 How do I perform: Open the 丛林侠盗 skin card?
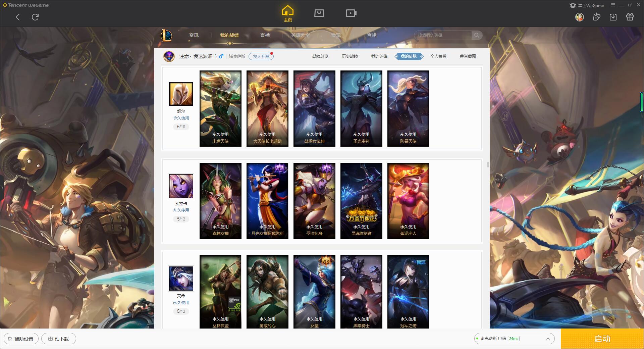pyautogui.click(x=220, y=292)
